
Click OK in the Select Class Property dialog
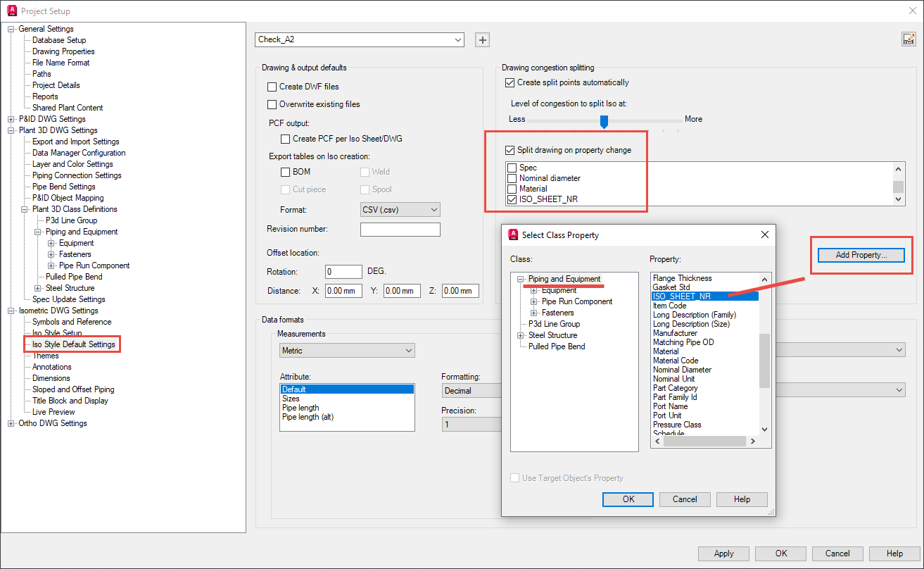point(627,499)
